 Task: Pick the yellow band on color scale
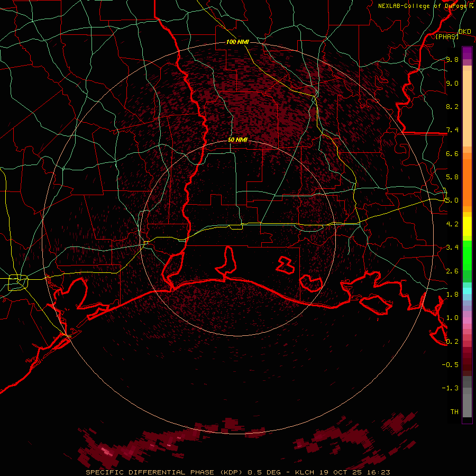pyautogui.click(x=467, y=226)
